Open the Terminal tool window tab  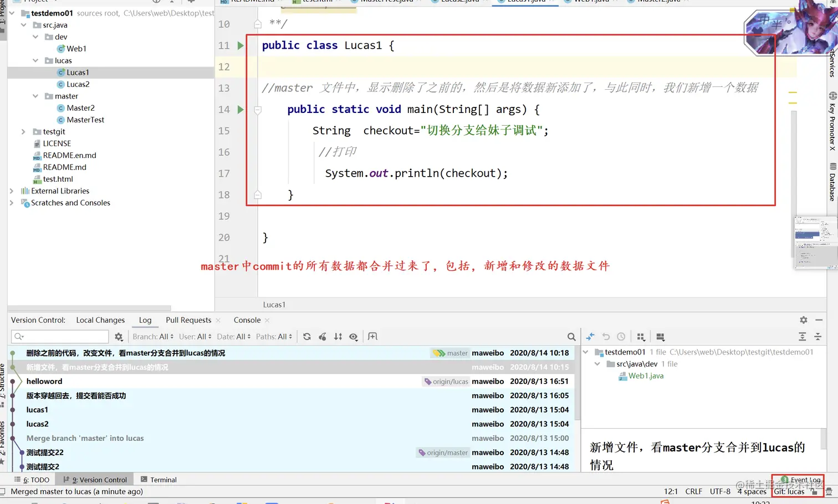(159, 480)
